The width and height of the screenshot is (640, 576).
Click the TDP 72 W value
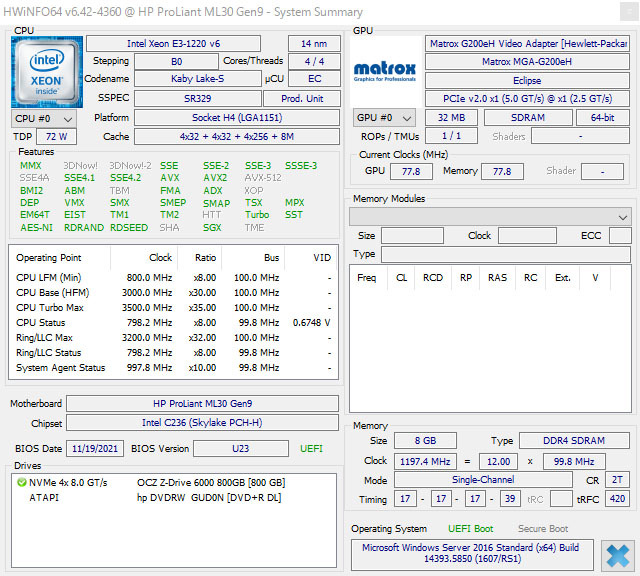pos(56,137)
